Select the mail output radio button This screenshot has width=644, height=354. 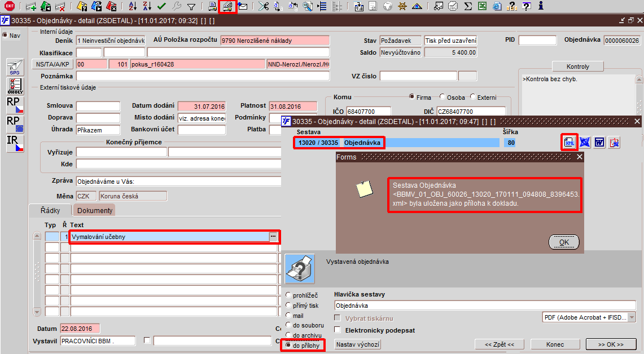click(288, 316)
